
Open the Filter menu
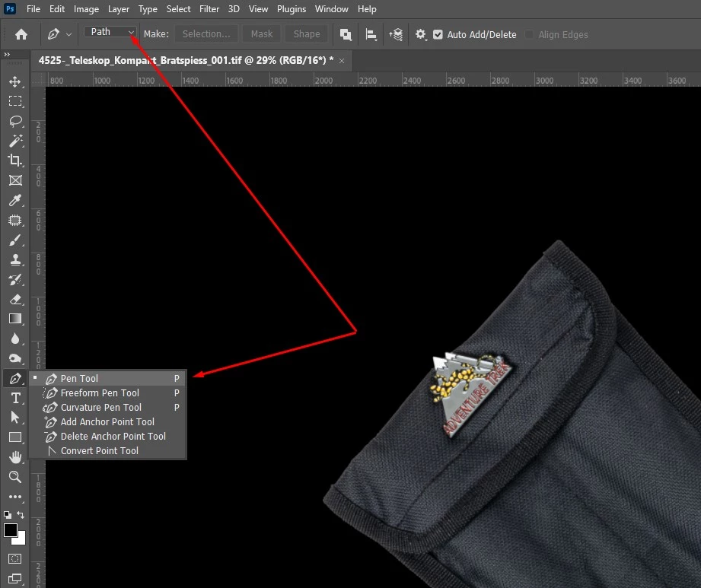click(x=209, y=8)
